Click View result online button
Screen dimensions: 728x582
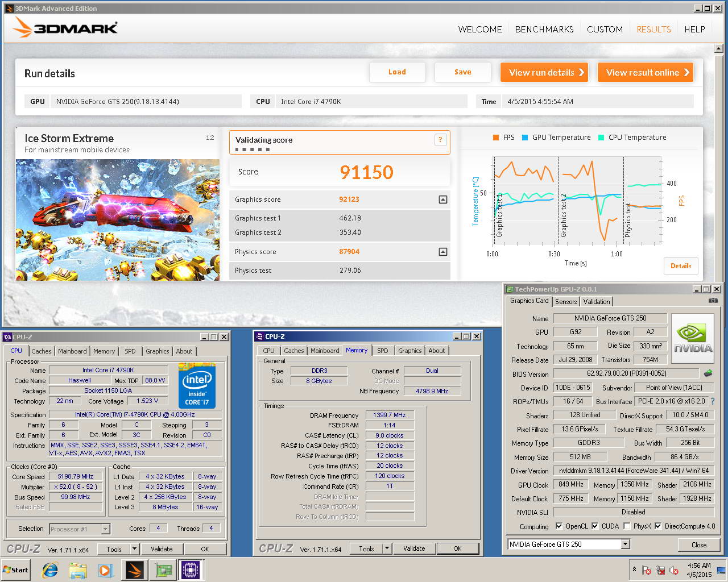646,72
